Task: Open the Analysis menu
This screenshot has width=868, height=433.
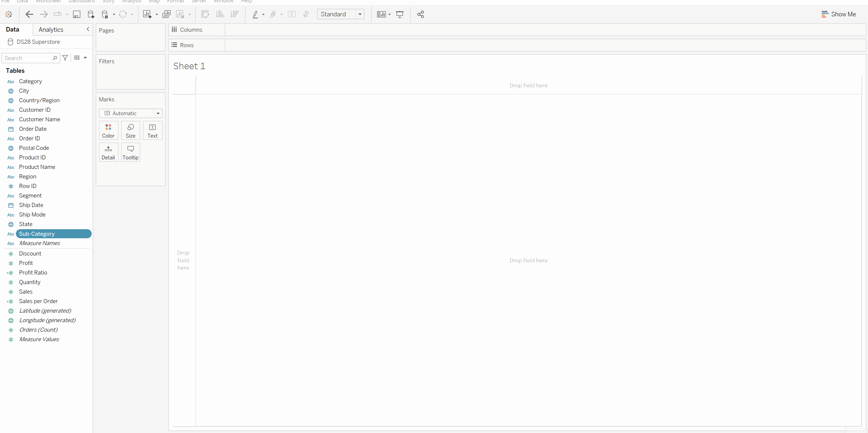Action: pyautogui.click(x=131, y=1)
